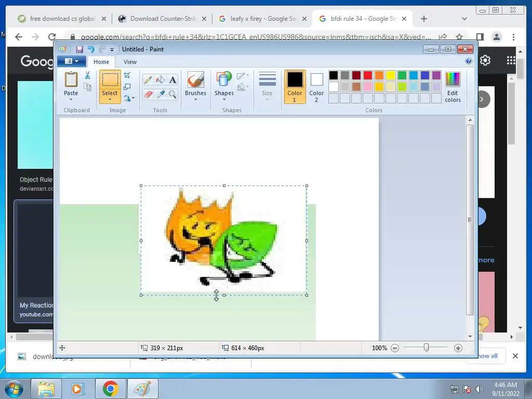The height and width of the screenshot is (399, 532).
Task: Select the Pencil tool in Paint
Action: (x=148, y=80)
